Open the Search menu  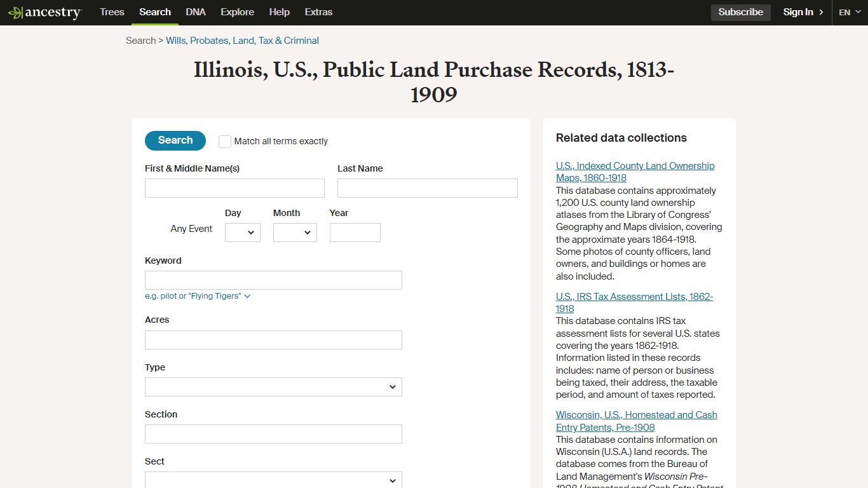155,12
